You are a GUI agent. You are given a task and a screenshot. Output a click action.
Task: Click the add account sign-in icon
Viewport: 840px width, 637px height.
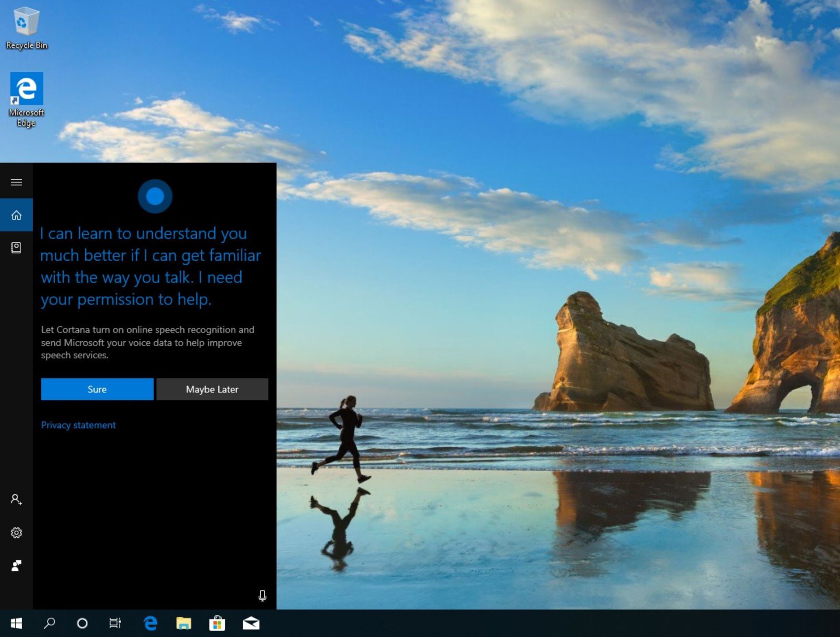pyautogui.click(x=17, y=499)
